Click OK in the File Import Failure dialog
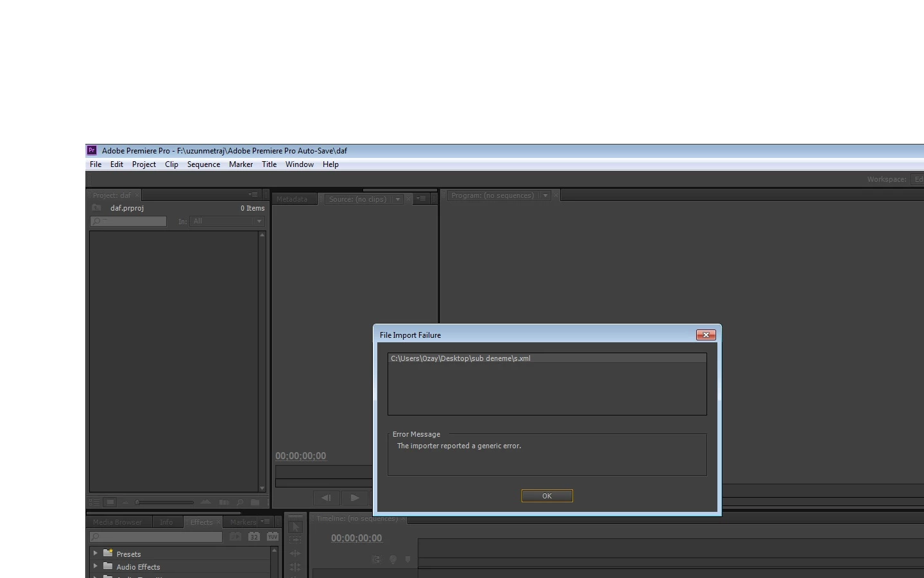Viewport: 924px width, 578px height. click(547, 496)
